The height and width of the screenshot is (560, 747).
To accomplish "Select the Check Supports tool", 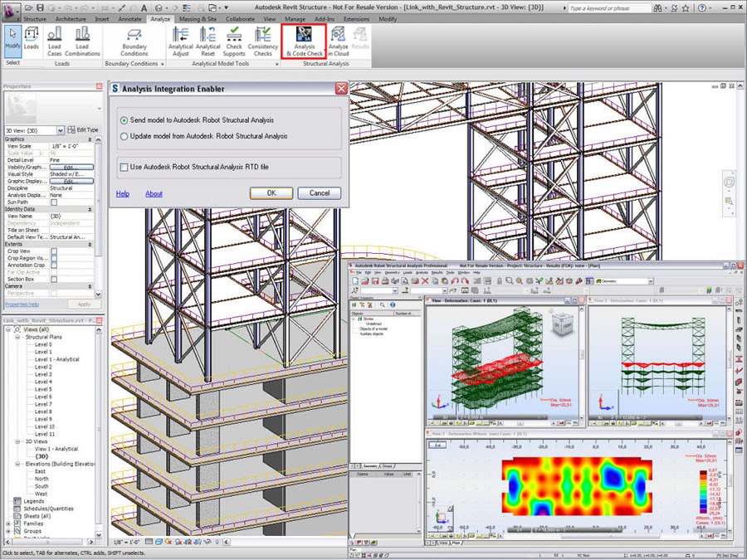I will 233,41.
